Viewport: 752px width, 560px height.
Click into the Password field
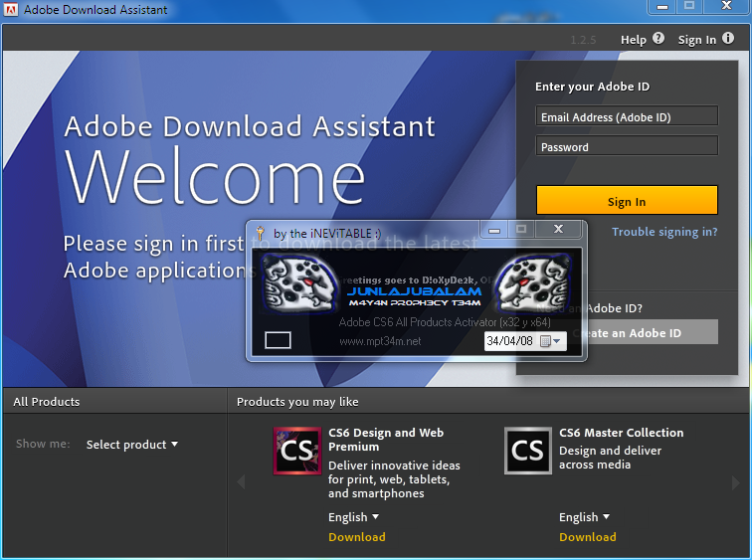(x=626, y=146)
